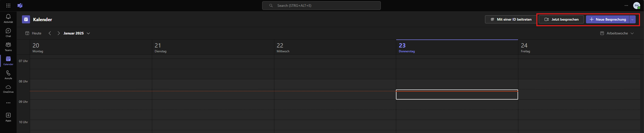The width and height of the screenshot is (644, 133).
Task: Expand the Neue Besprechung options arrow
Action: 632,19
